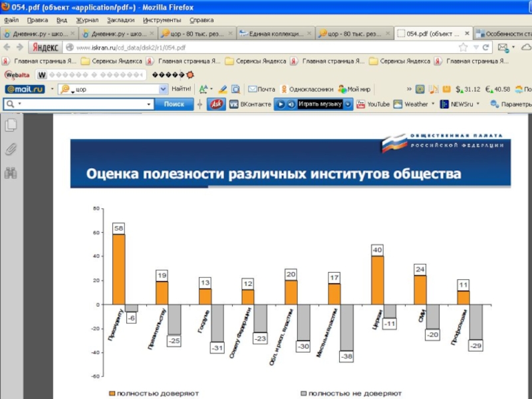
Task: Click the Webalta logo
Action: click(x=17, y=74)
